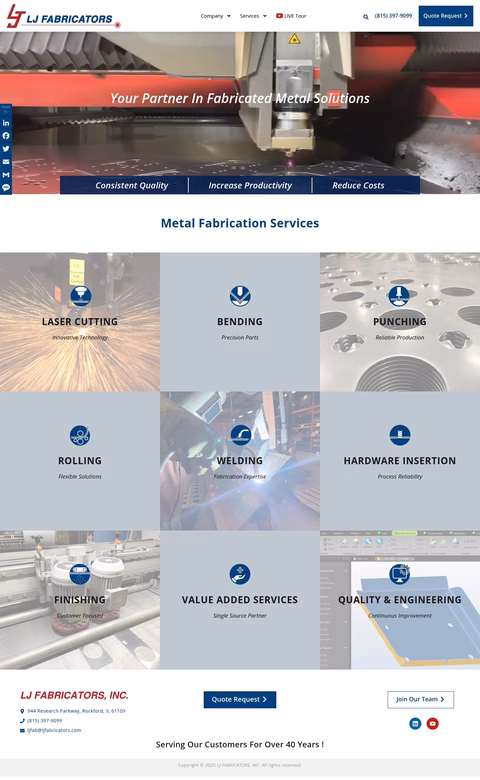Click the 'Process Reliability' subtitle
480x780 pixels.
399,477
